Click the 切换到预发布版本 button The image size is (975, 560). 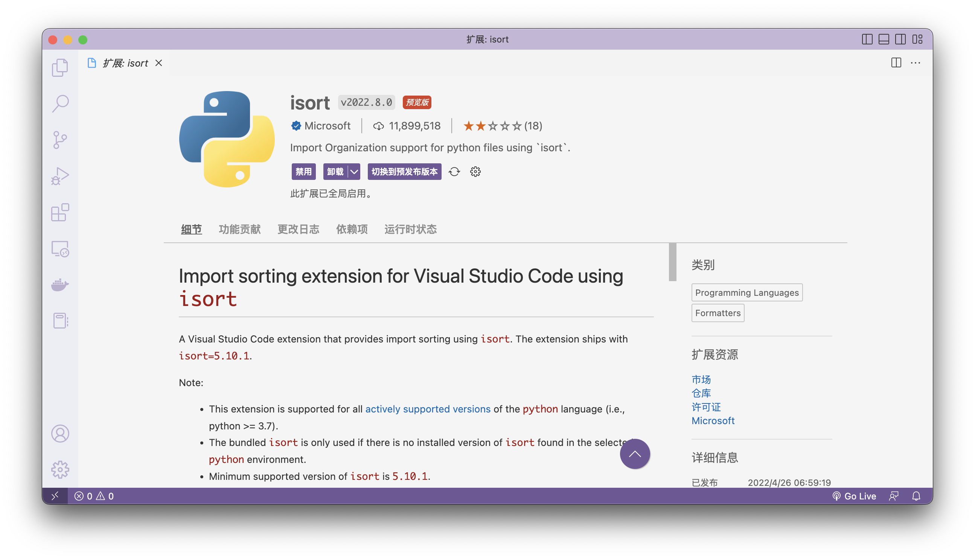pos(404,172)
